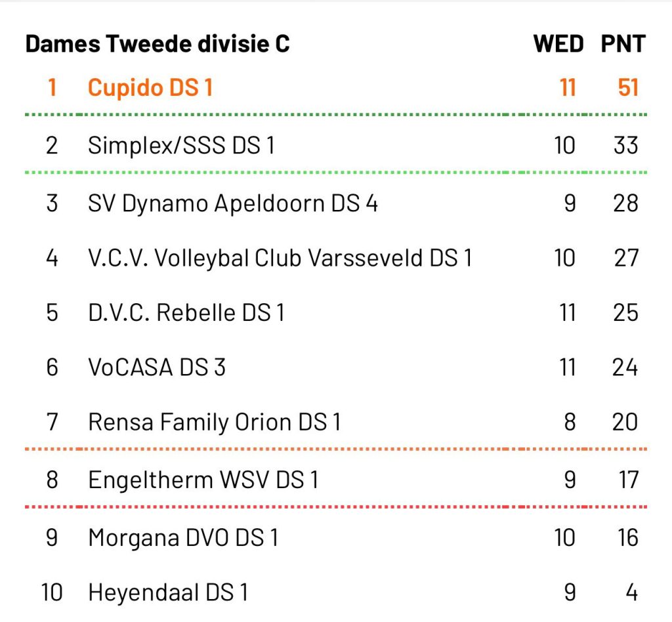Click V.C.V. Volleybal Club Varsseveld DS 1
Image resolution: width=672 pixels, height=622 pixels.
[280, 259]
